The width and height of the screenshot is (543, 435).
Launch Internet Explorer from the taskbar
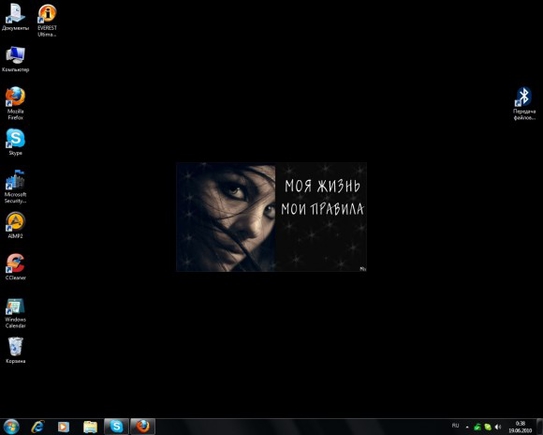point(37,426)
